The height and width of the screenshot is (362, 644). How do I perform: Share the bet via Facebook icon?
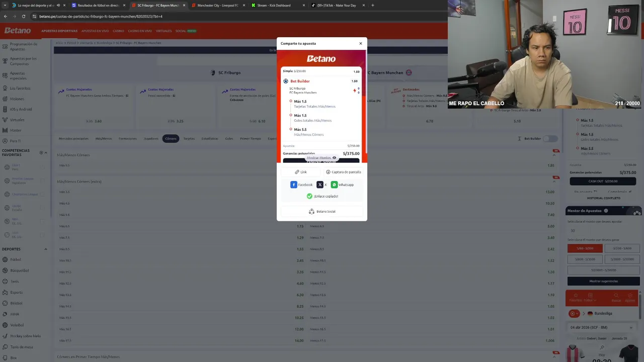coord(294,185)
